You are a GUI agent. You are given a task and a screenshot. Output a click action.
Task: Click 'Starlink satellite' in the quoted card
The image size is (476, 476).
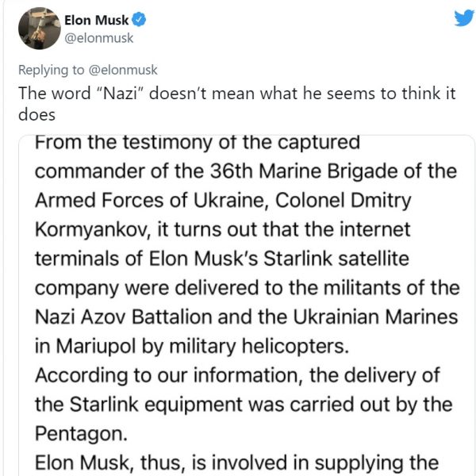coord(336,259)
